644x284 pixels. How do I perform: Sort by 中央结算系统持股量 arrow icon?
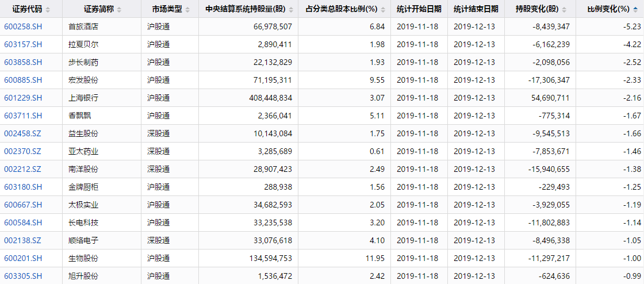tap(291, 9)
